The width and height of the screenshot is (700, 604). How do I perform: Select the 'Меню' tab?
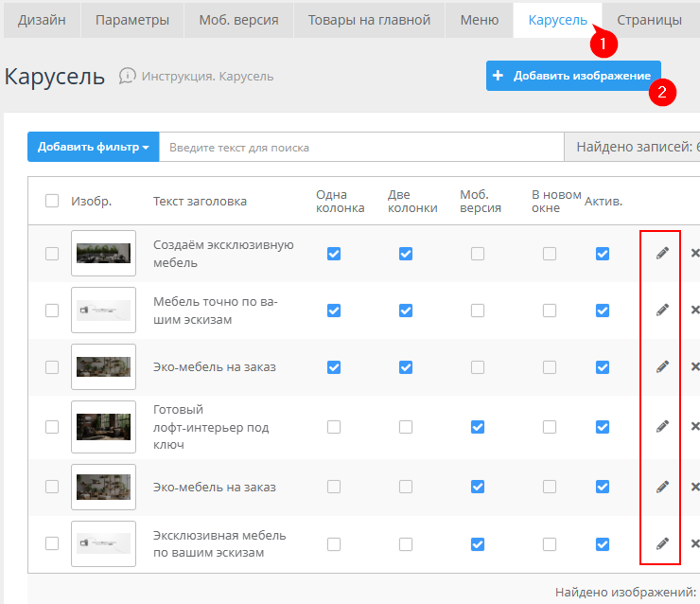point(480,20)
